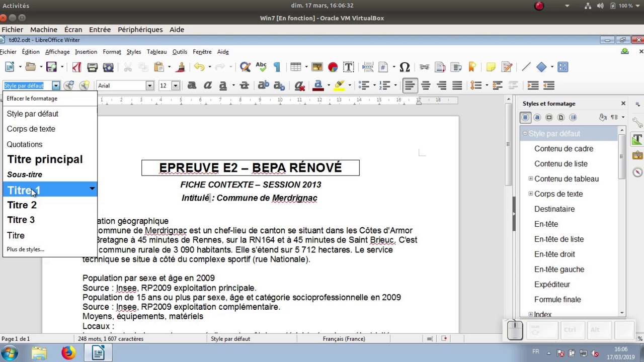Click the Print icon in toolbar
Viewport: 644px width, 362px height.
[x=92, y=67]
